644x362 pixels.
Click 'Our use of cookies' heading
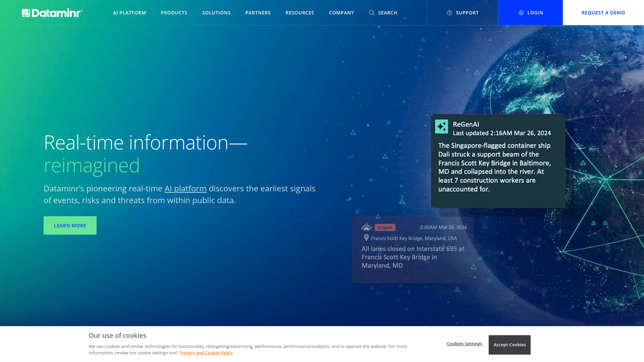[117, 336]
